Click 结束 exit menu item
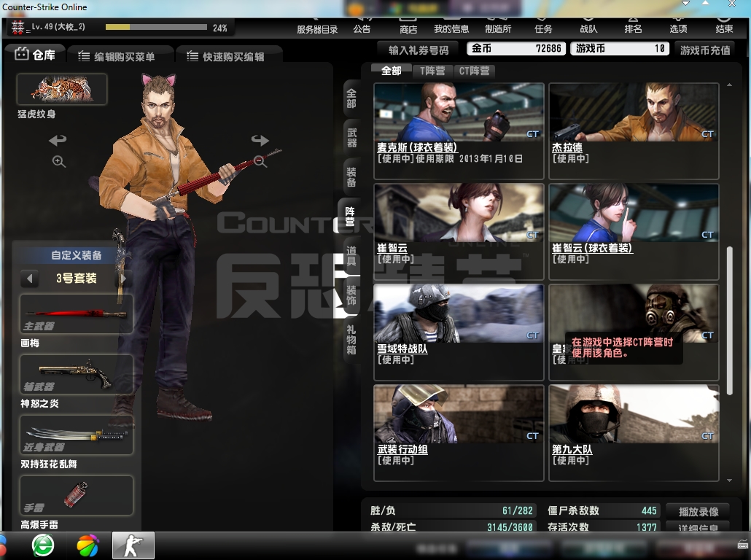 [724, 29]
